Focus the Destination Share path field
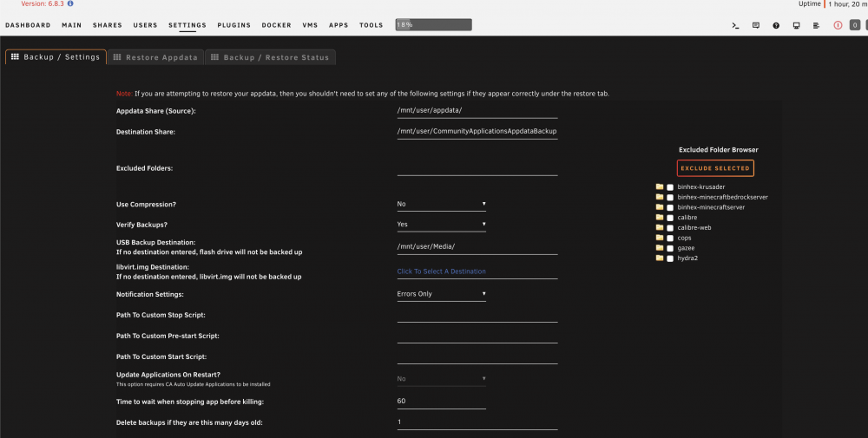The image size is (868, 438). [x=477, y=132]
